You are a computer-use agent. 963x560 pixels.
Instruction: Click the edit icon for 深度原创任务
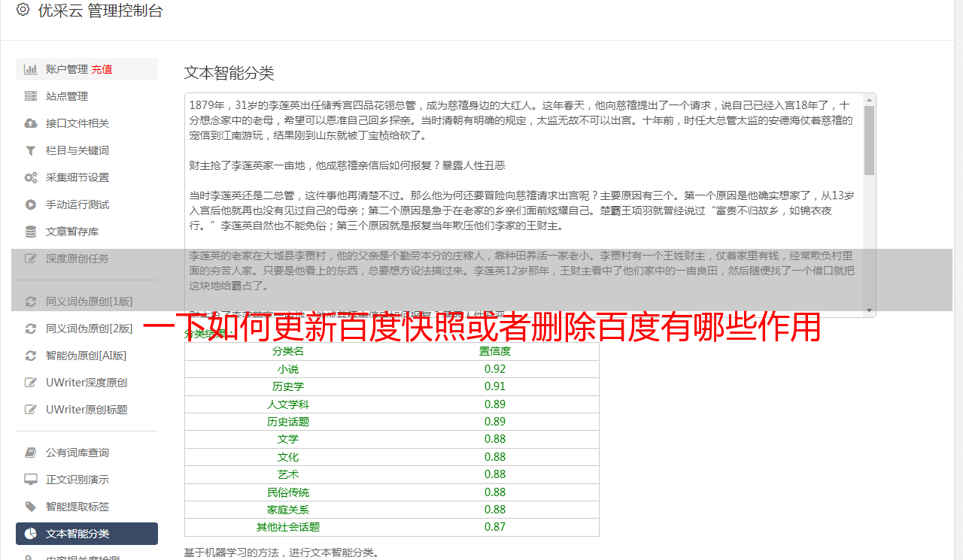[31, 259]
